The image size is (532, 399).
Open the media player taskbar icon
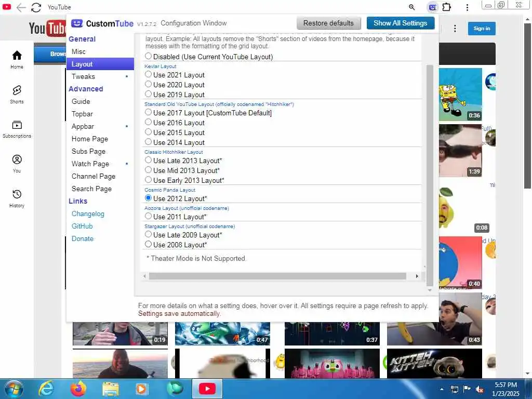click(x=141, y=389)
